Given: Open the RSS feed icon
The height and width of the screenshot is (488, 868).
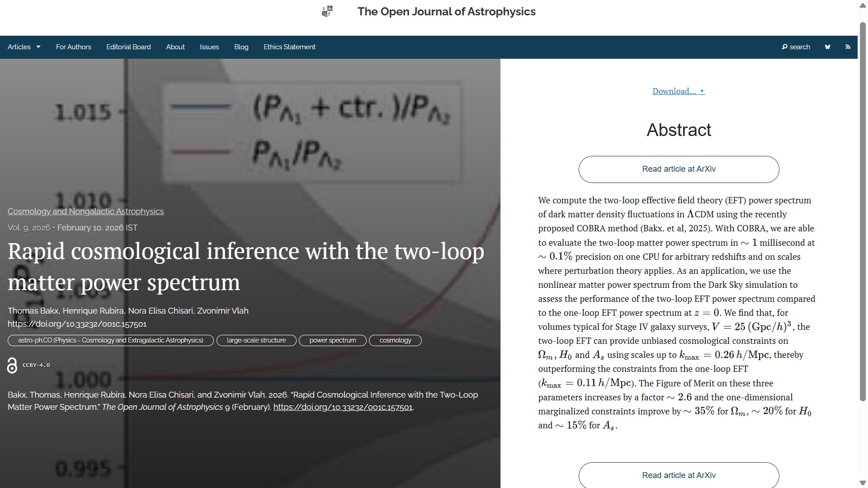Looking at the screenshot, I should point(848,47).
